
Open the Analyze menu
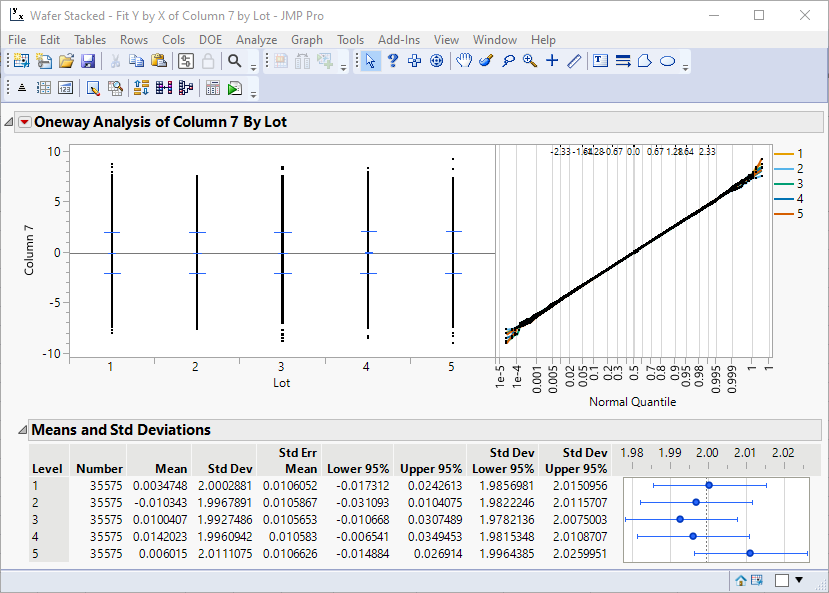coord(257,40)
